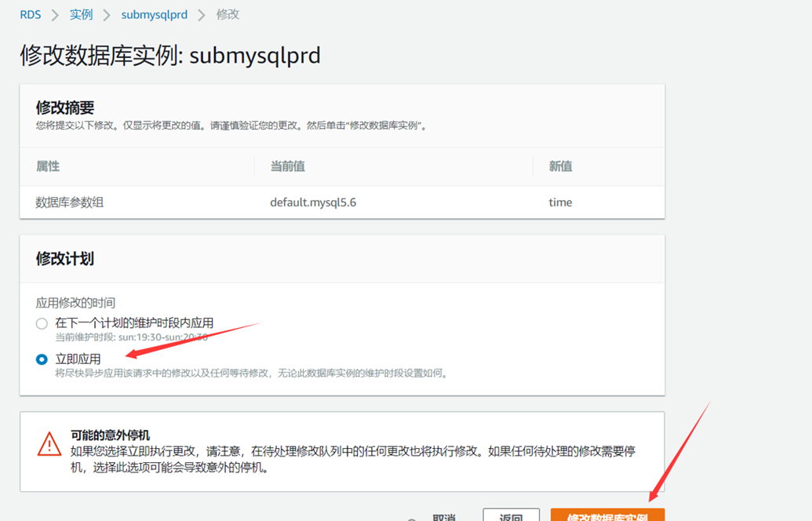The image size is (812, 521).
Task: Click the 返回 button
Action: click(511, 516)
